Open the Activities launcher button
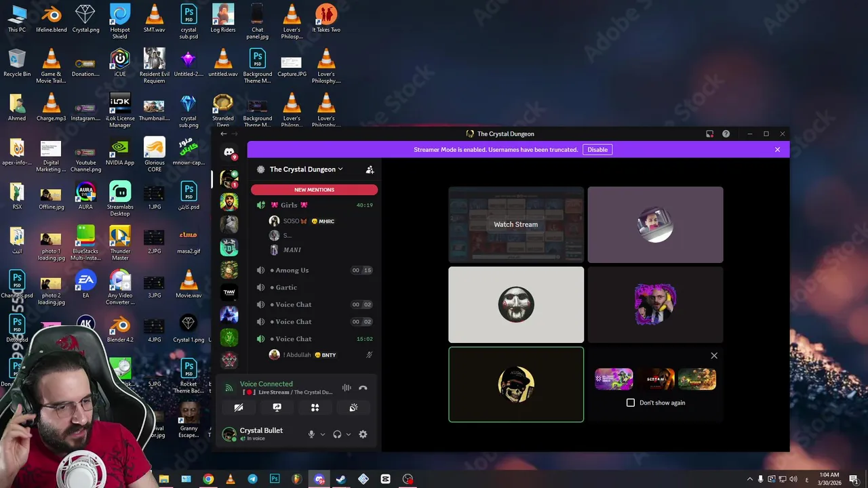This screenshot has height=488, width=868. click(x=315, y=407)
